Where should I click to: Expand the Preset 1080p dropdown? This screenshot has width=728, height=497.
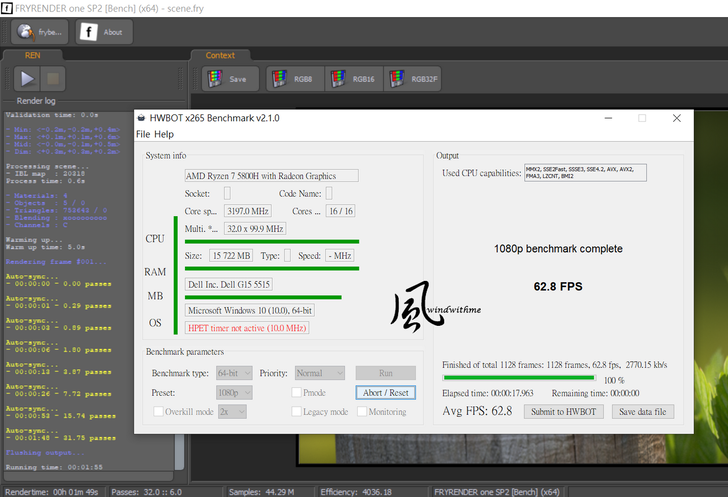point(235,392)
